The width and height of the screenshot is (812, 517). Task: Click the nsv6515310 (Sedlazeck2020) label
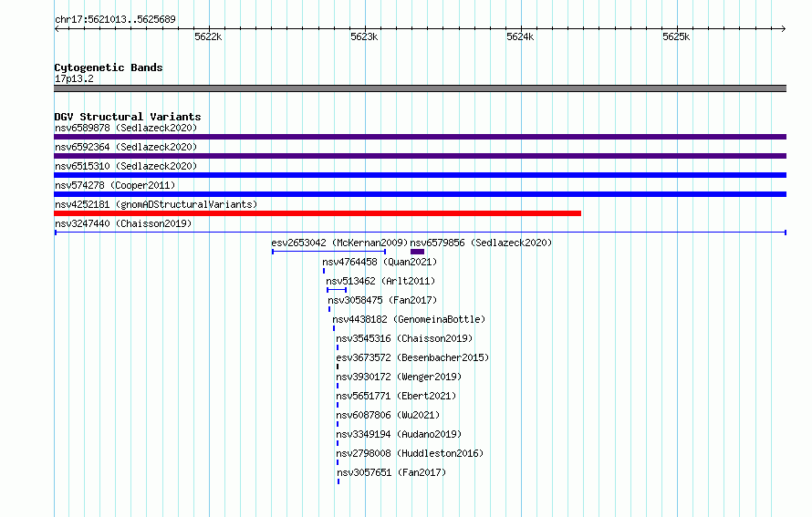(x=126, y=166)
